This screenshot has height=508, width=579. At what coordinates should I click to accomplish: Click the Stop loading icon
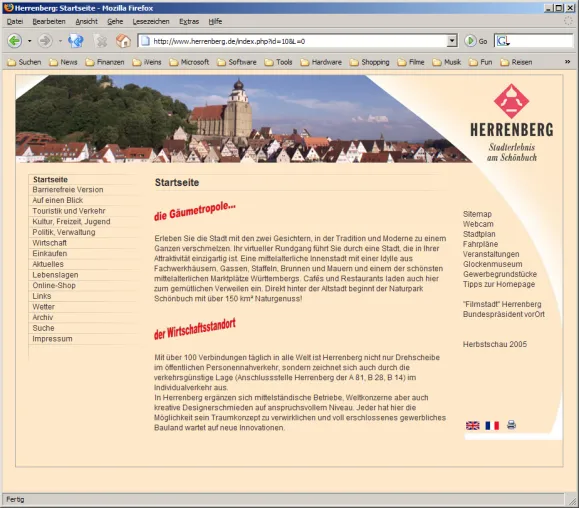(100, 41)
